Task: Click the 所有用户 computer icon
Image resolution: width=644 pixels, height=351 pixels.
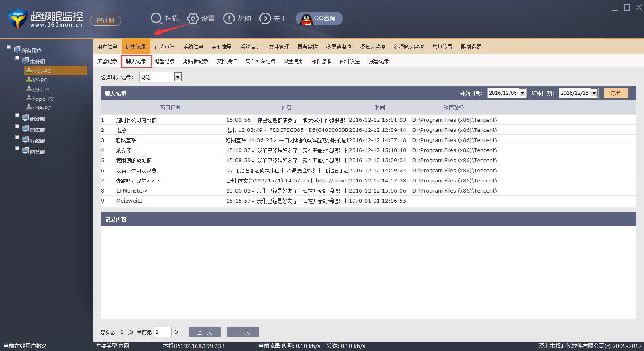Action: tap(17, 50)
